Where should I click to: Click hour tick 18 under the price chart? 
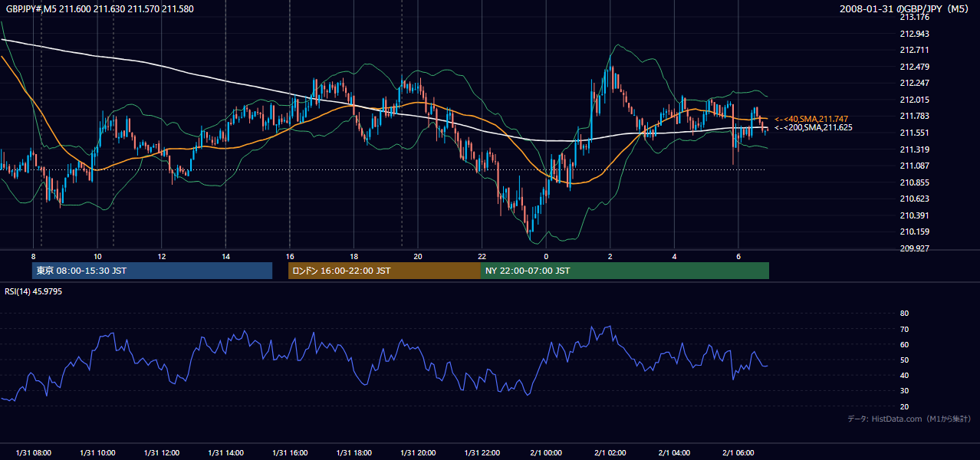click(354, 256)
